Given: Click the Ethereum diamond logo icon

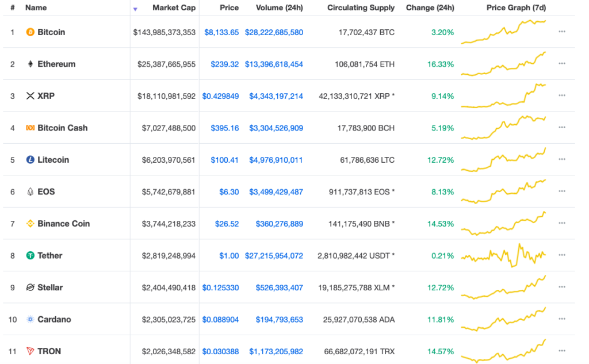Looking at the screenshot, I should pyautogui.click(x=30, y=64).
